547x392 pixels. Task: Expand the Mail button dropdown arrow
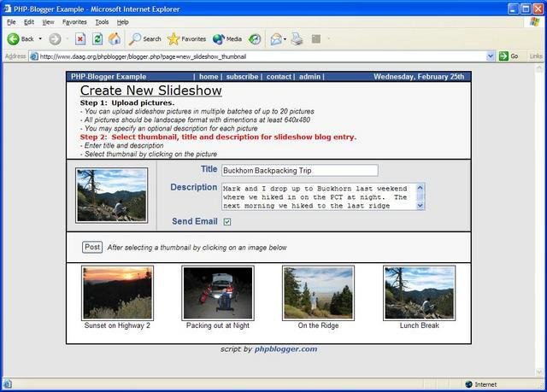pos(285,39)
